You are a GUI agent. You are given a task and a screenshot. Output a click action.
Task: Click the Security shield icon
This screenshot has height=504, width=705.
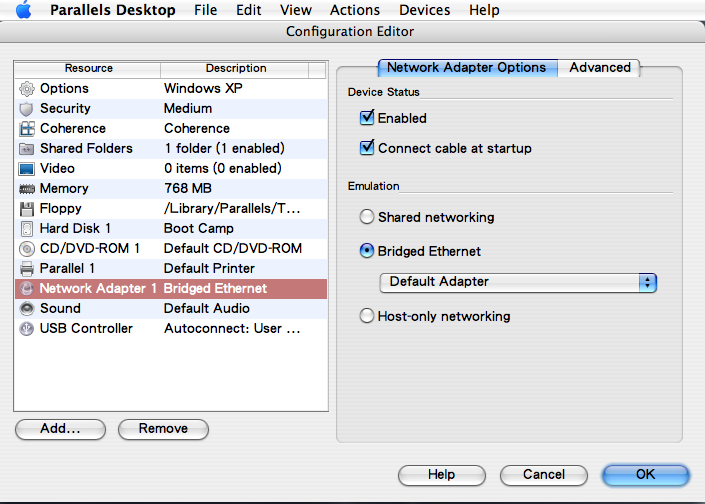coord(27,109)
